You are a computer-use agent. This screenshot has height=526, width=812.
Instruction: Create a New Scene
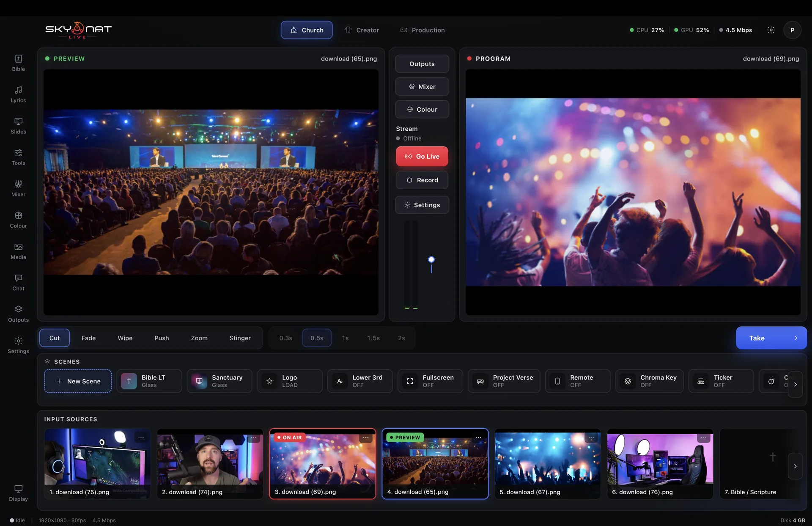pos(78,381)
